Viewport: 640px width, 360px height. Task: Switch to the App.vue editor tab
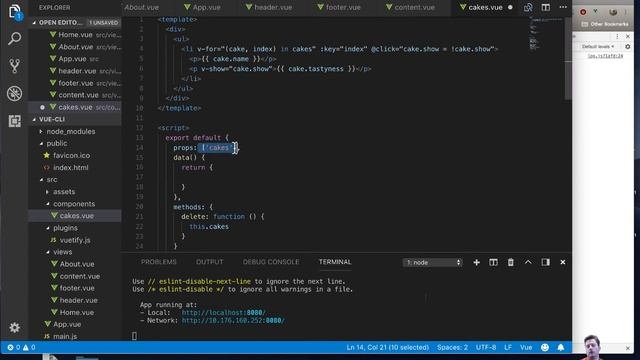[202, 7]
